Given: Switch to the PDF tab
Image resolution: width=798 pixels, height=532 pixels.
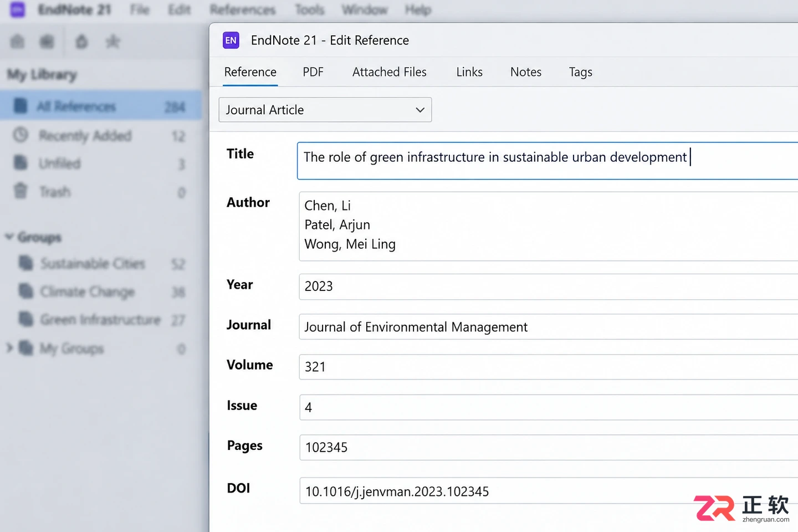Looking at the screenshot, I should point(313,72).
